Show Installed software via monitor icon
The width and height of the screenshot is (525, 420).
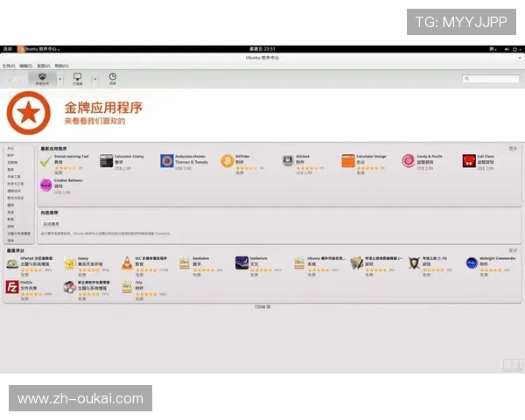pyautogui.click(x=77, y=79)
